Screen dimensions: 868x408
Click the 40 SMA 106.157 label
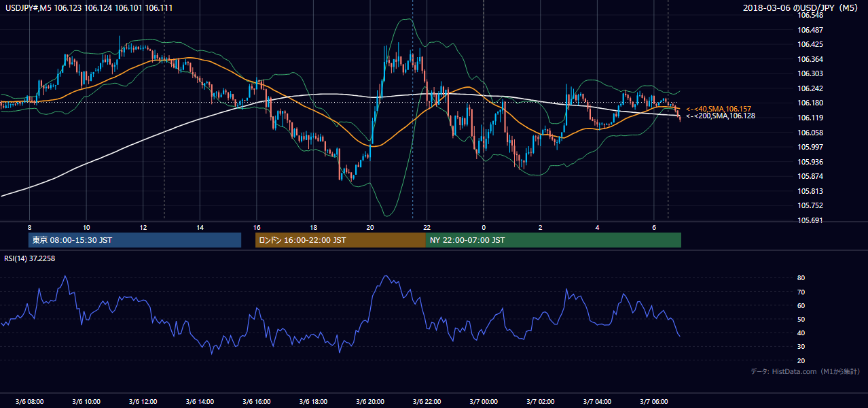(x=719, y=109)
